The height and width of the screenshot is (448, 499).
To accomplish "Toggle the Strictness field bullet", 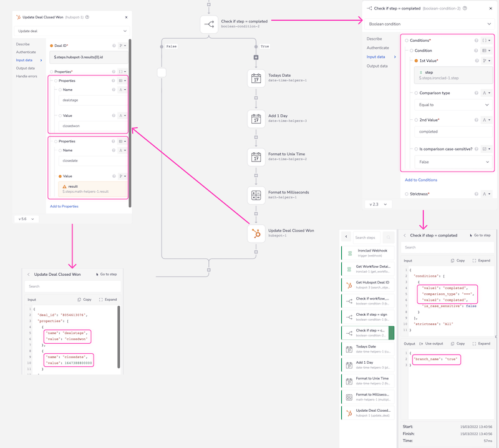I will pos(407,194).
